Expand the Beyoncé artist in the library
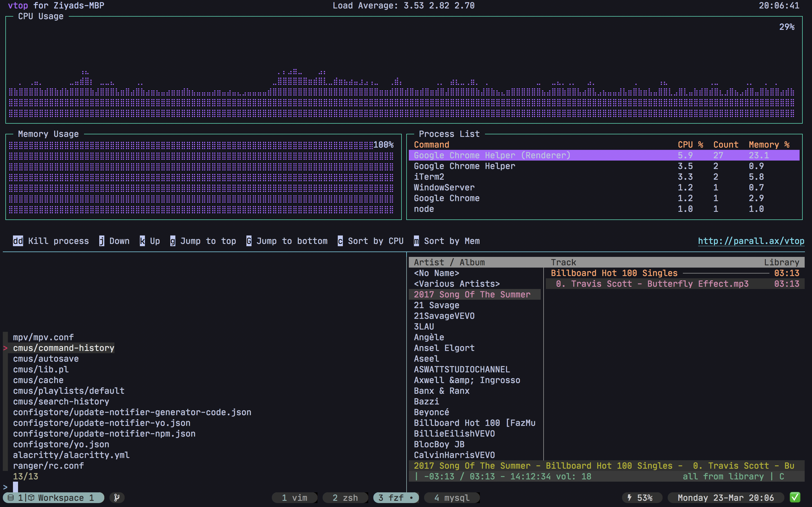812x507 pixels. tap(431, 412)
